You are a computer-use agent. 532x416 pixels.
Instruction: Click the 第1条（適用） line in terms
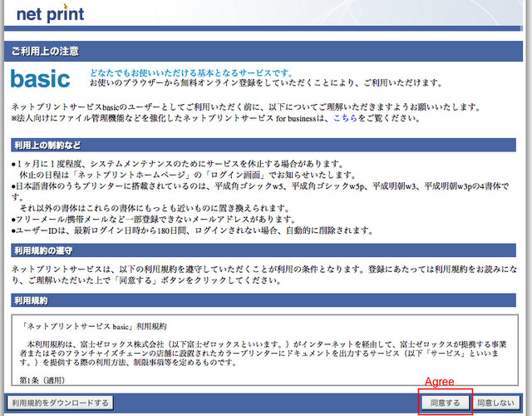pyautogui.click(x=42, y=380)
